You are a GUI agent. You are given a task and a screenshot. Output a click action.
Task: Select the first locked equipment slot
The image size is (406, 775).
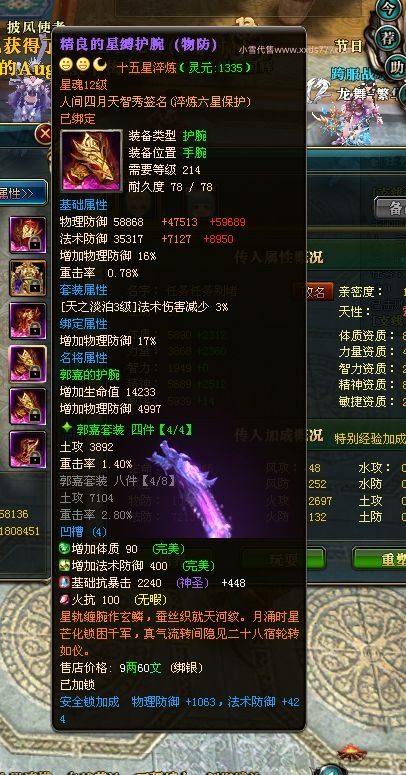coord(28,235)
